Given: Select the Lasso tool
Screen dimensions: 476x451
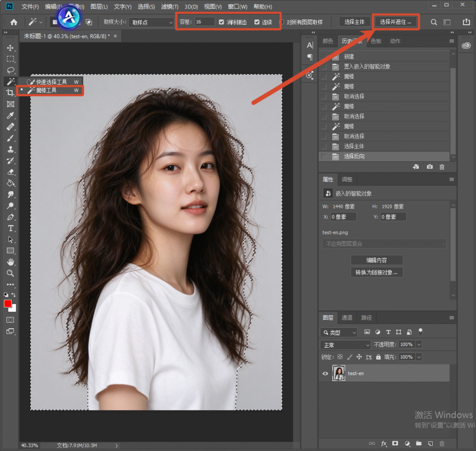Looking at the screenshot, I should tap(10, 70).
